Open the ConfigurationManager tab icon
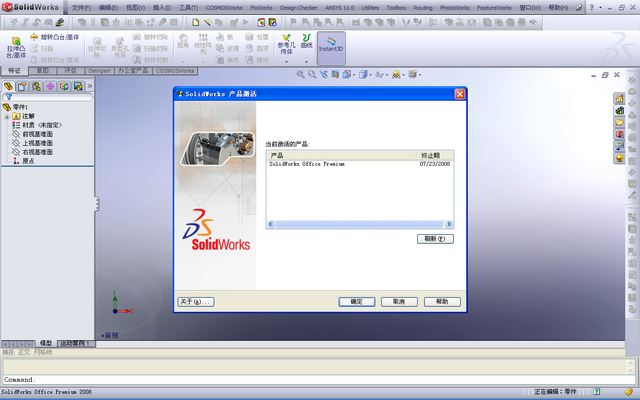Screen dimensions: 640x400 (36, 86)
